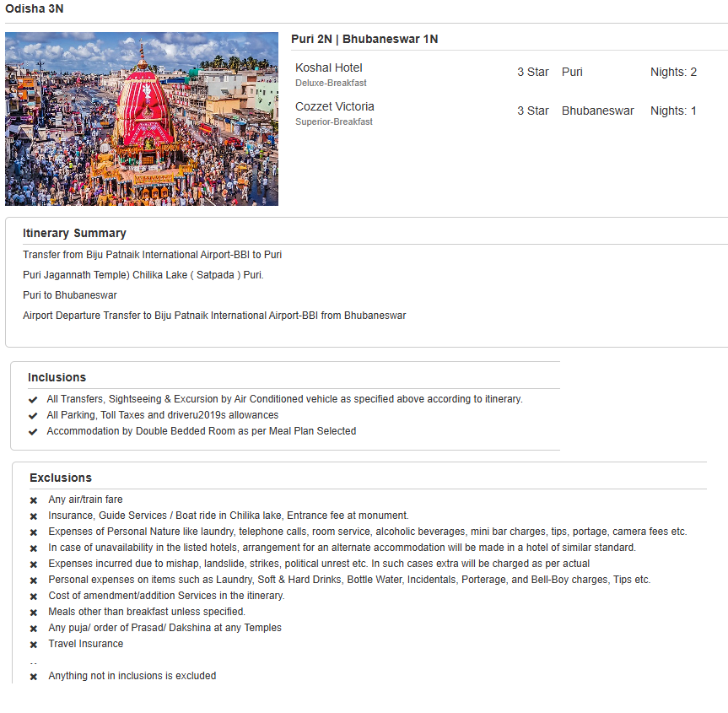The image size is (728, 713).
Task: Click the check icon beside All Parking inclusion
Action: click(33, 416)
